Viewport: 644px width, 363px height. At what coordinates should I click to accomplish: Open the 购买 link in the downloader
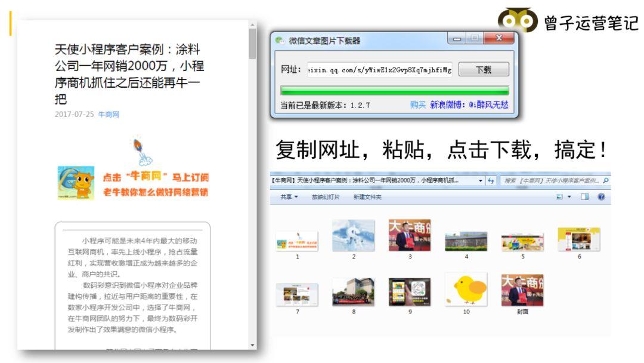417,105
